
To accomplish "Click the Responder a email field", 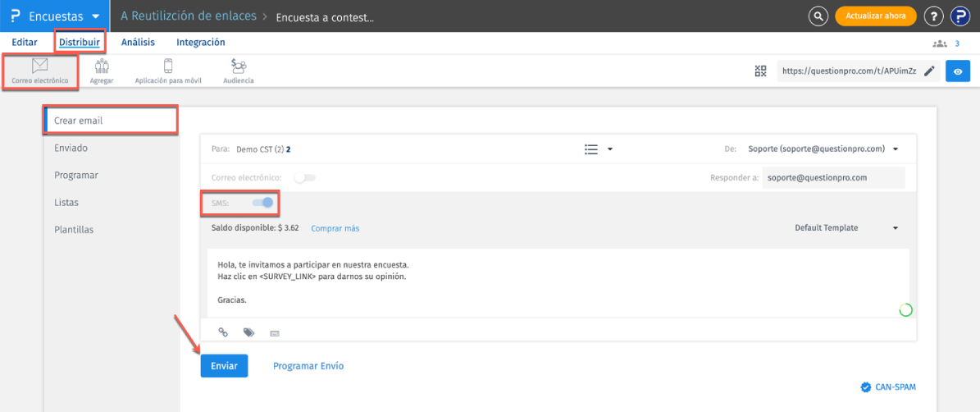I will [832, 177].
